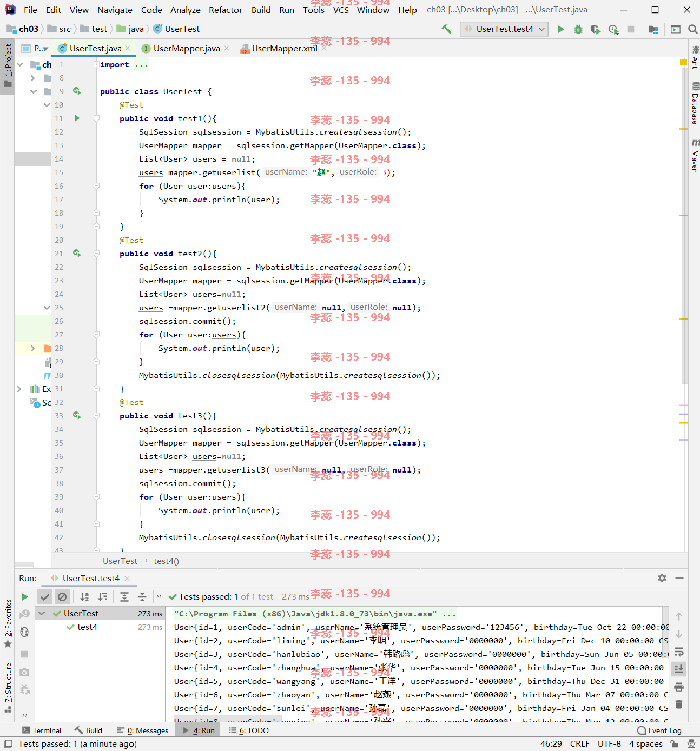The image size is (700, 751).
Task: Run test2 from the line 21 gutter
Action: [x=77, y=254]
